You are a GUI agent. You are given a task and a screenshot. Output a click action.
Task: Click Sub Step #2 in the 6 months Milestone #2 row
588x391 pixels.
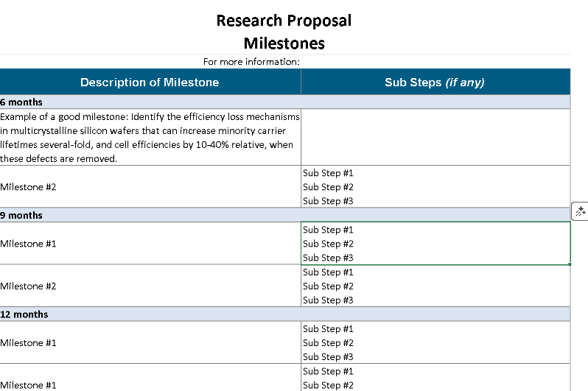[x=328, y=187]
